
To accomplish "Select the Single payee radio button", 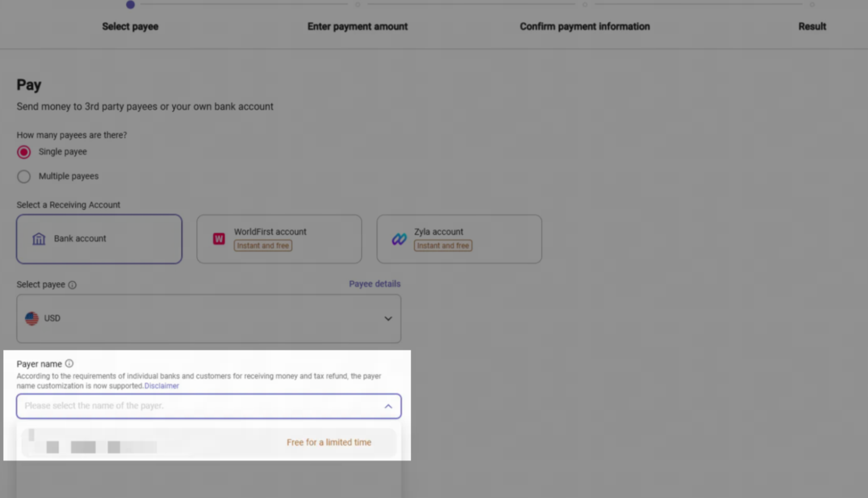I will [x=24, y=152].
